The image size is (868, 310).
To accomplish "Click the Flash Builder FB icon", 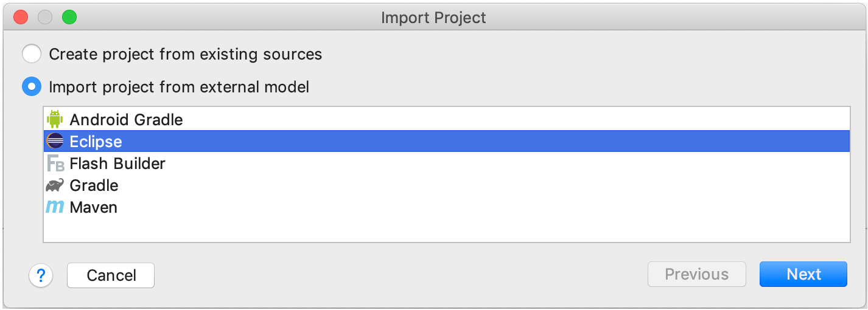I will pos(55,164).
